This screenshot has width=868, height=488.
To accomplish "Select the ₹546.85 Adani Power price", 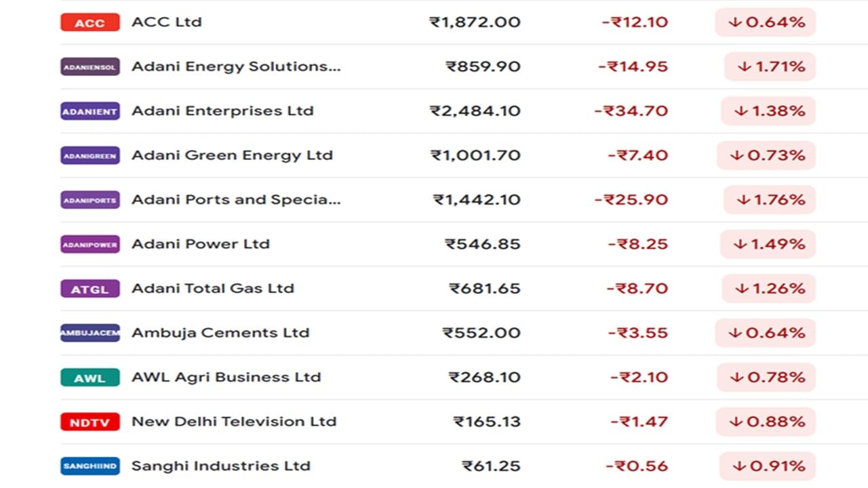I will [483, 244].
